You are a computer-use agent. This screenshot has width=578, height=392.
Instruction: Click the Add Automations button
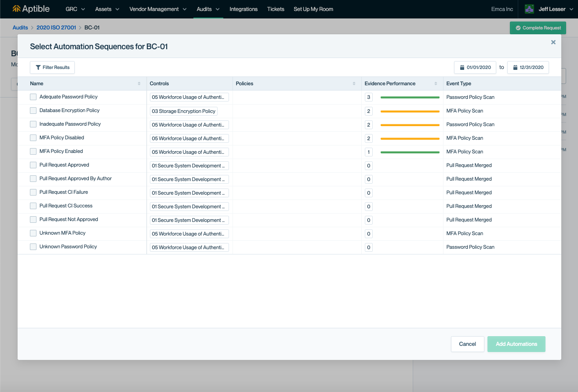pos(516,344)
